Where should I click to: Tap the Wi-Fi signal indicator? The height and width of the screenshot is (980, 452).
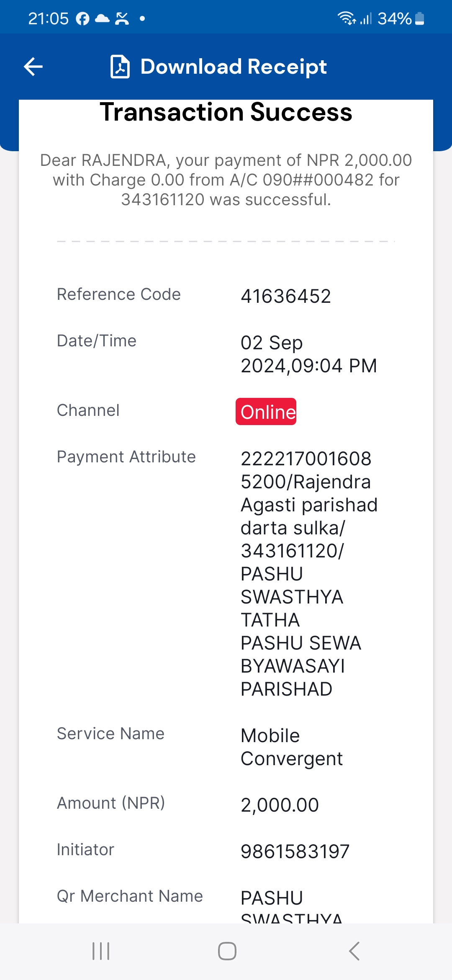pos(347,18)
